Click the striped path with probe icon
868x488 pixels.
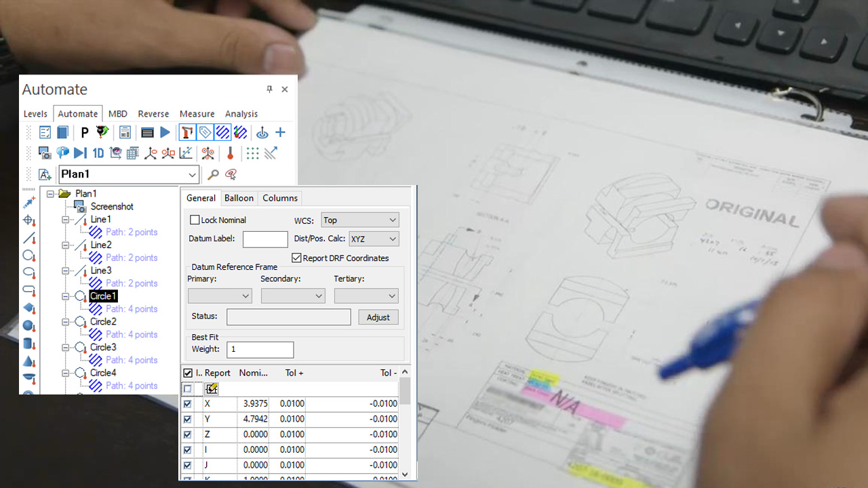(x=240, y=133)
